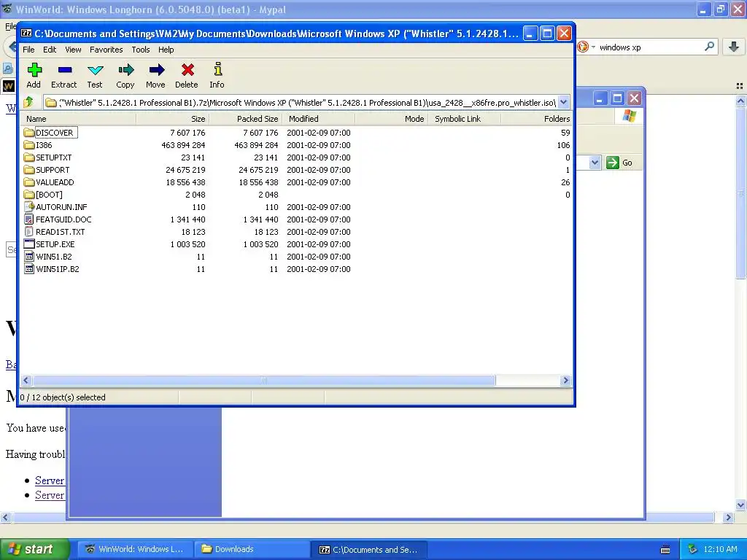Open the Edit menu in 7-Zip
Image resolution: width=747 pixels, height=560 pixels.
(50, 50)
